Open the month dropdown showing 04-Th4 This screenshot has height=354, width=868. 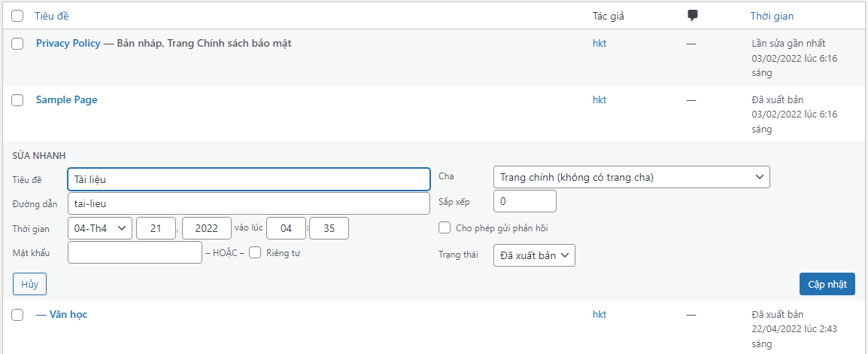100,228
